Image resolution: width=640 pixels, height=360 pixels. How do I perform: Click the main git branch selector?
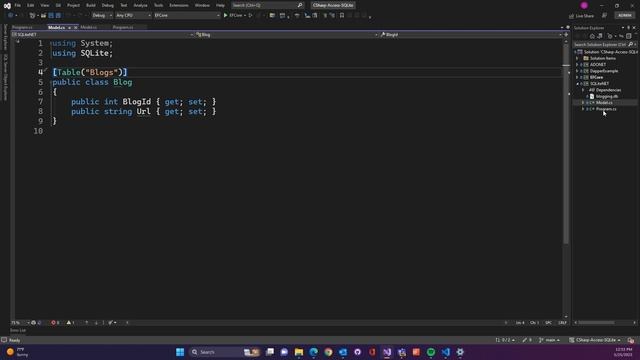(549, 340)
